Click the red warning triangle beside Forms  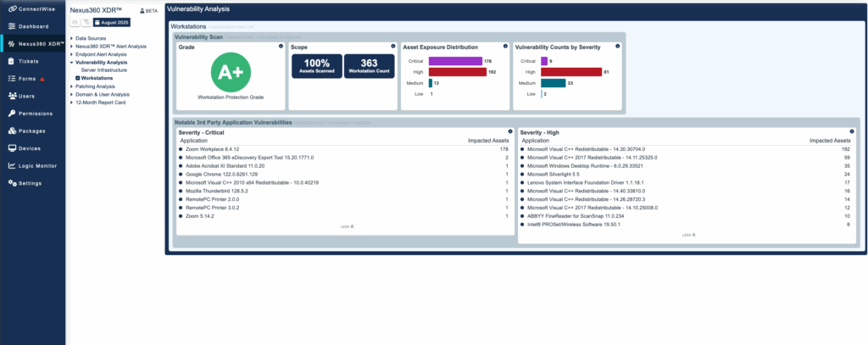point(42,79)
